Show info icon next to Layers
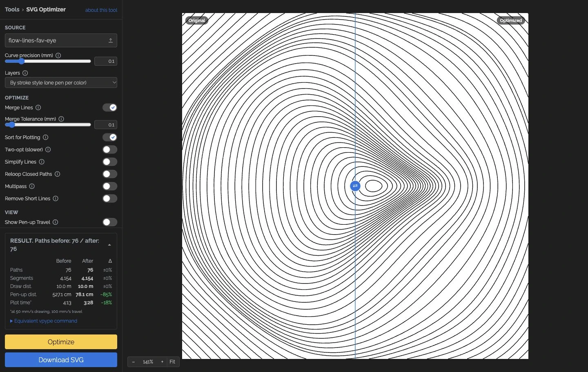 pos(25,73)
